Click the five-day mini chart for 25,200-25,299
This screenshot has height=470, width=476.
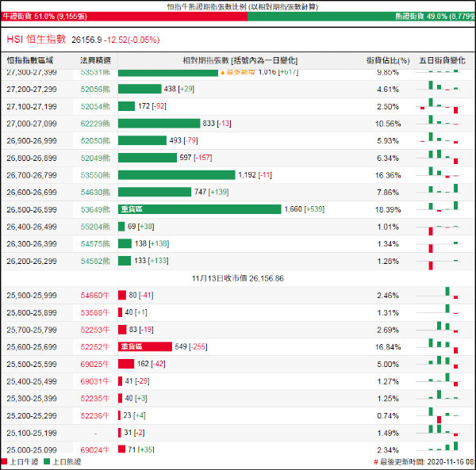pyautogui.click(x=439, y=415)
